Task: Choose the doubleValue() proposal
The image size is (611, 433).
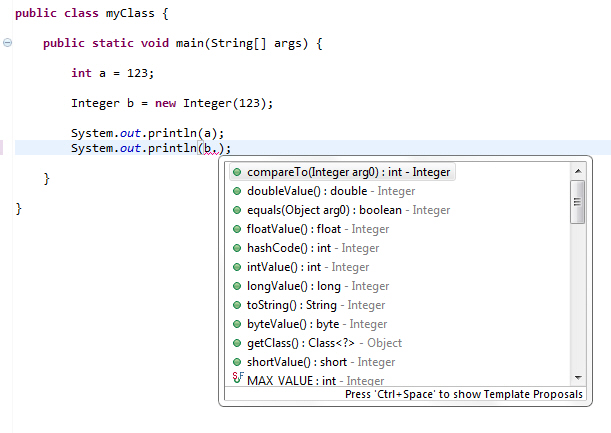Action: [331, 191]
